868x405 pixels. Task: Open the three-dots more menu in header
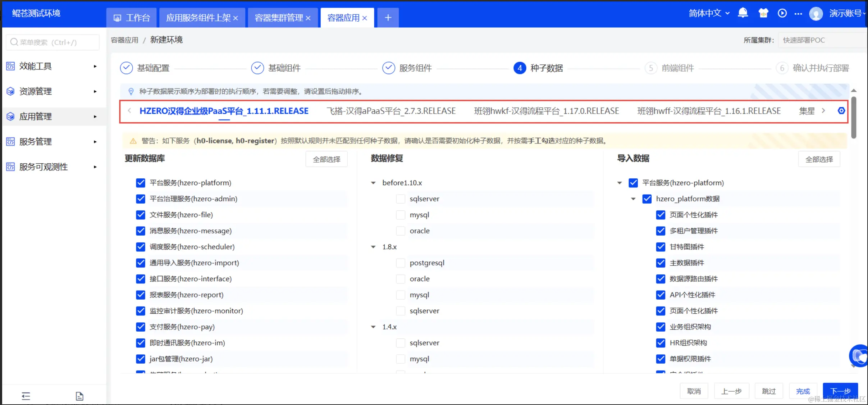[798, 14]
